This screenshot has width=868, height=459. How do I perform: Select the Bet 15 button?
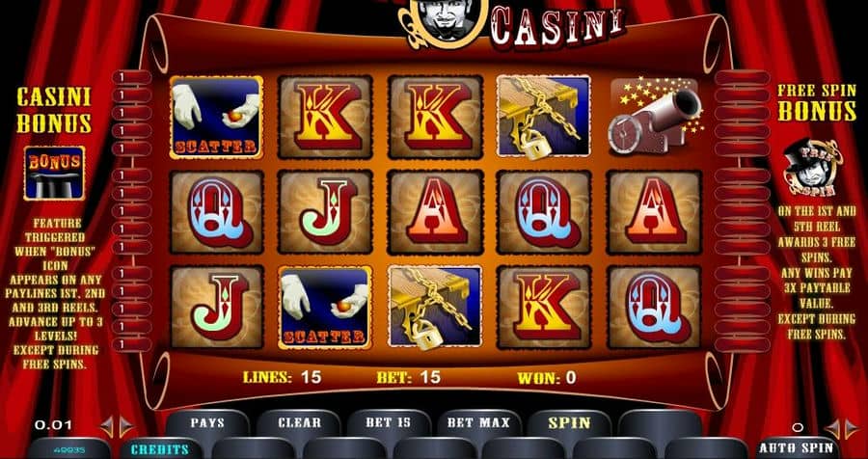point(389,423)
